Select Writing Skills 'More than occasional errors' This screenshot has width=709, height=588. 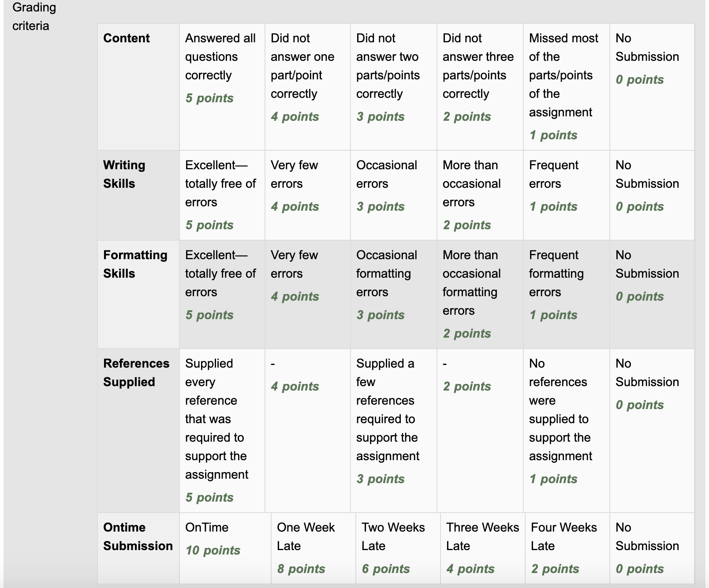click(480, 195)
